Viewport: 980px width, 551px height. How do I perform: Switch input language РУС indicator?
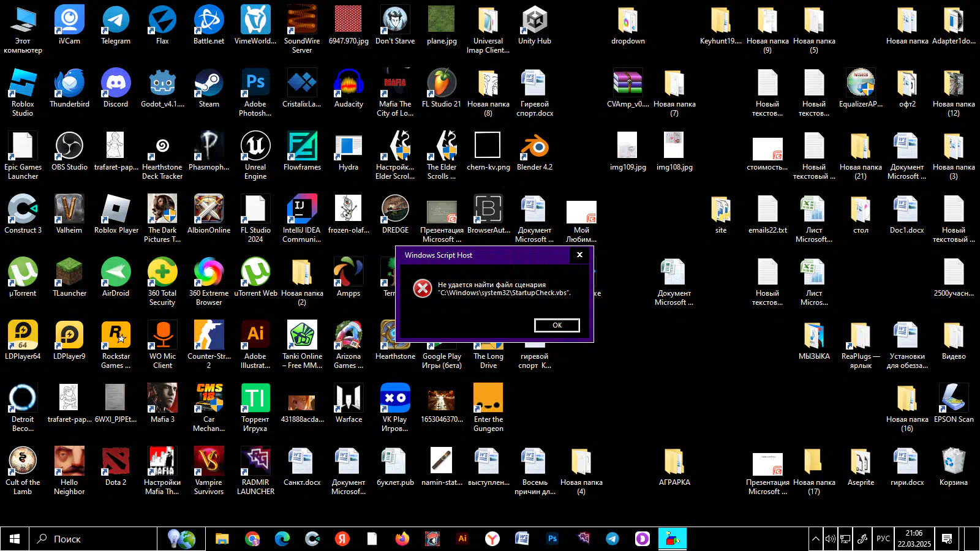tap(883, 539)
